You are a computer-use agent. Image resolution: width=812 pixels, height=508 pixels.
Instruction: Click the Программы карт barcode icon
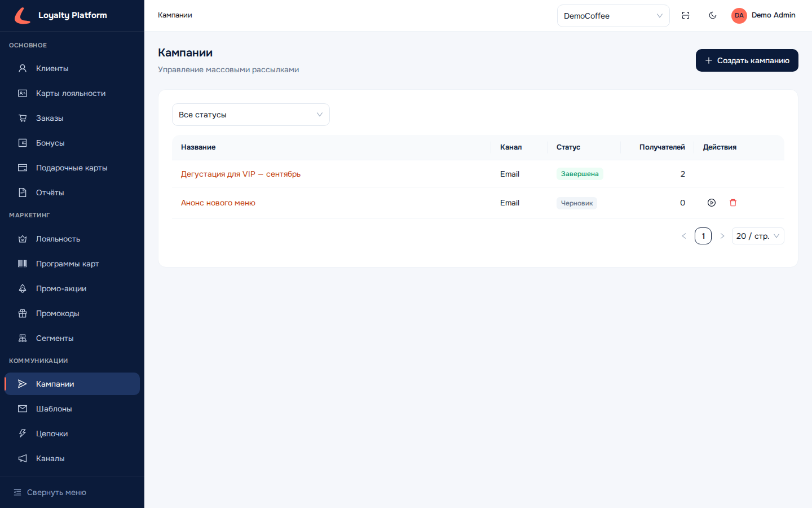23,264
